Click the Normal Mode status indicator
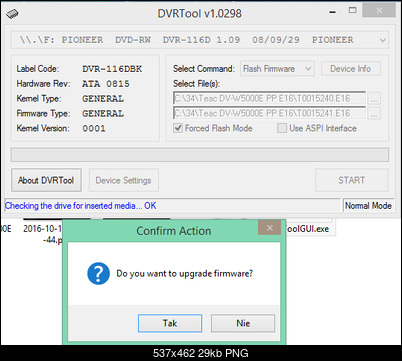402x361 pixels. [368, 206]
